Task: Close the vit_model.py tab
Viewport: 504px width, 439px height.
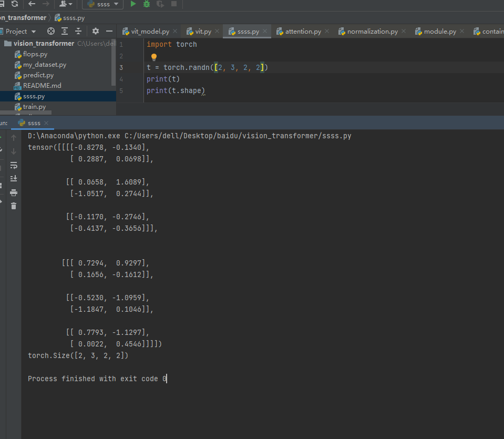Action: [x=175, y=31]
